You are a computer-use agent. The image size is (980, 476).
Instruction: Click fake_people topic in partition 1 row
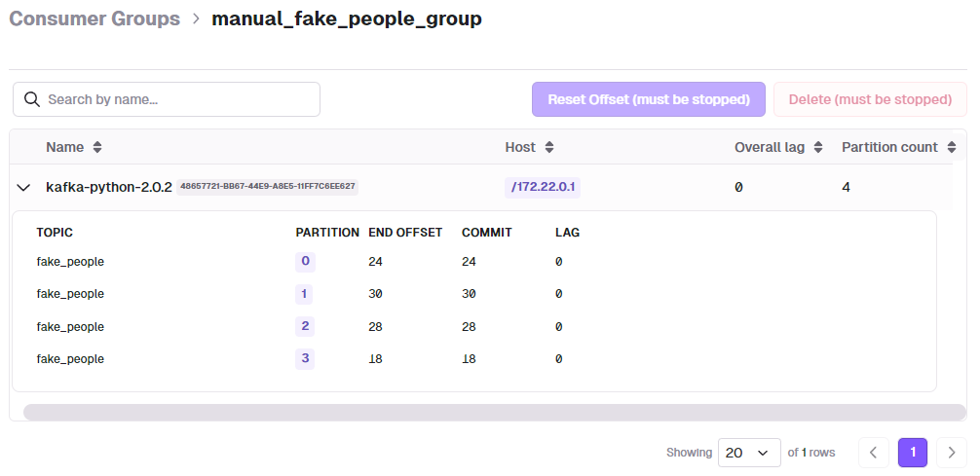(x=70, y=294)
